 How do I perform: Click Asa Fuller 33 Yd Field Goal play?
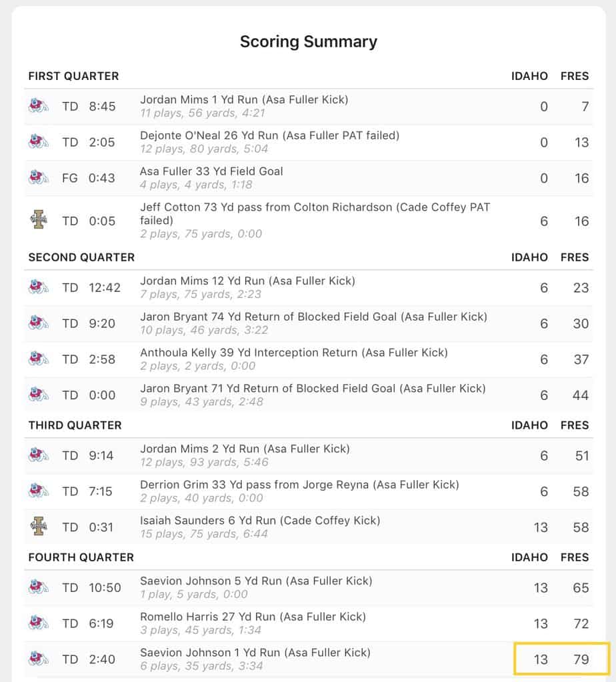tap(211, 171)
